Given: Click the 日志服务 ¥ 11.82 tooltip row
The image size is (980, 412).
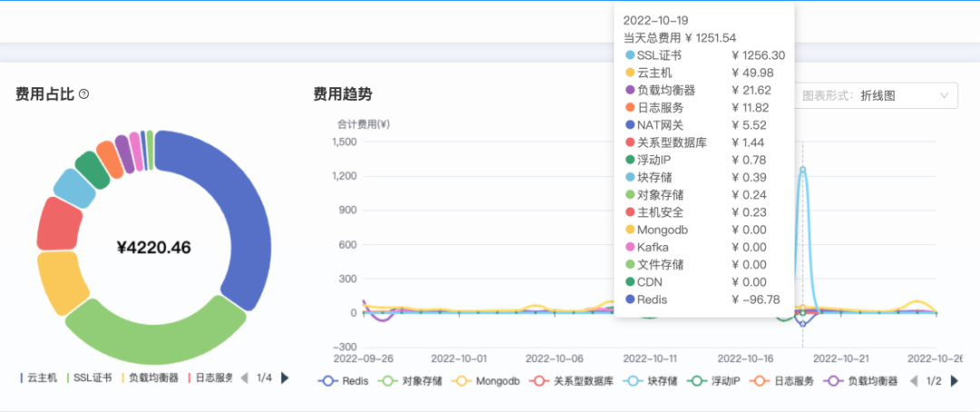Looking at the screenshot, I should (x=705, y=107).
